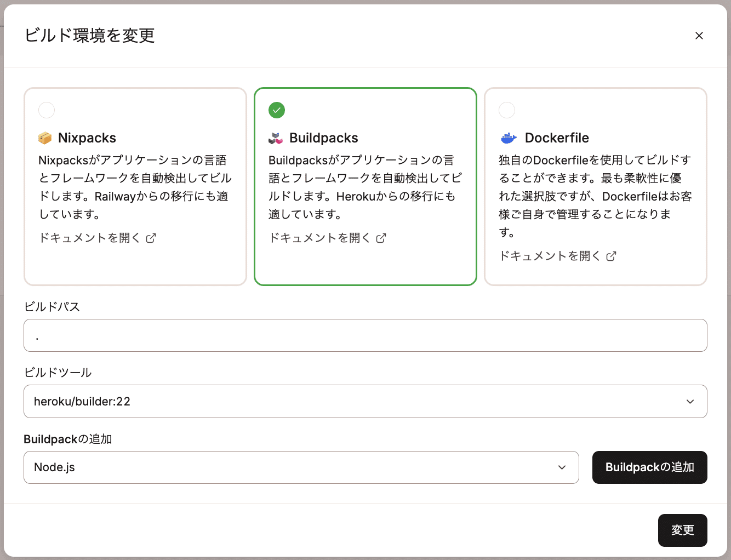731x560 pixels.
Task: Close the ビルド環境を変更 dialog
Action: 699,36
